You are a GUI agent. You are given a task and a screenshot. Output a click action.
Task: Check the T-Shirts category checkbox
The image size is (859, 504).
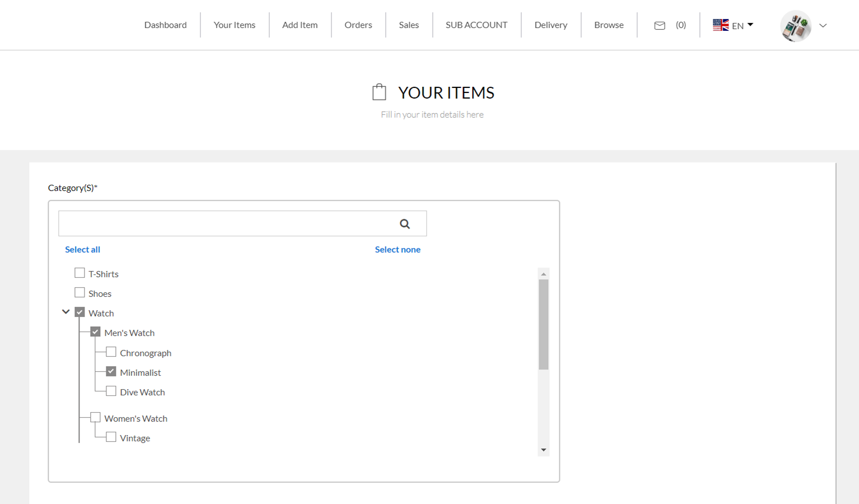click(x=80, y=273)
